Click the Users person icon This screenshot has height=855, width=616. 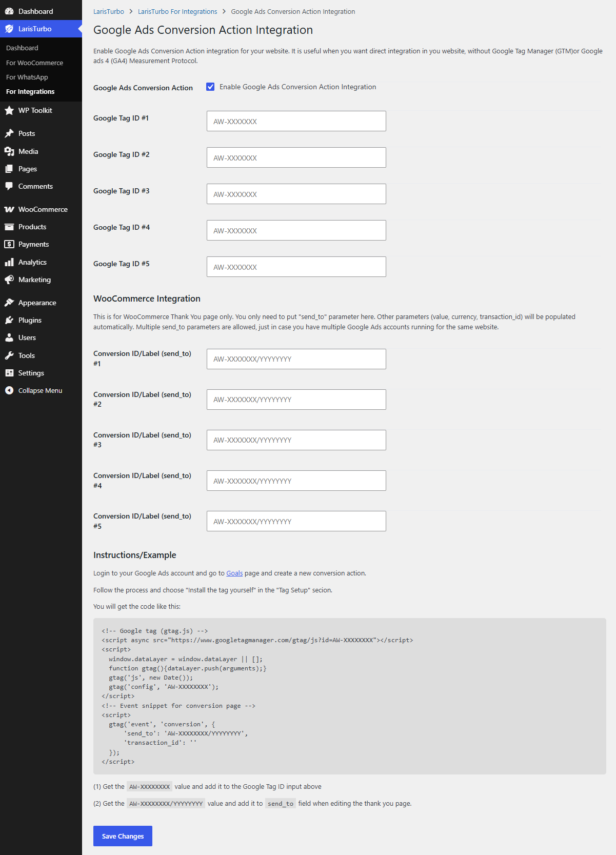point(9,337)
